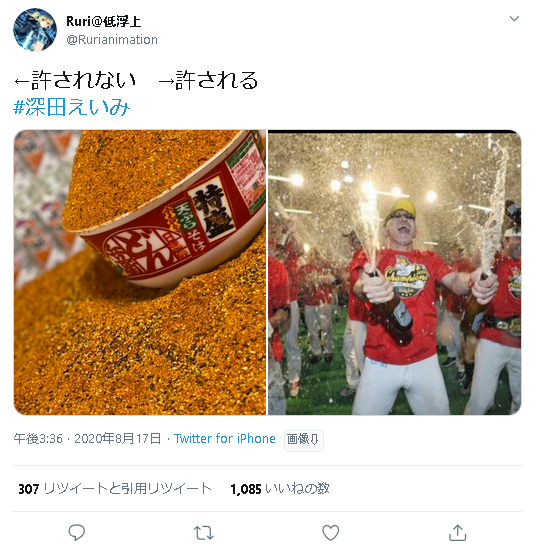Click the 画像 download button
The image size is (535, 554).
coord(304,440)
